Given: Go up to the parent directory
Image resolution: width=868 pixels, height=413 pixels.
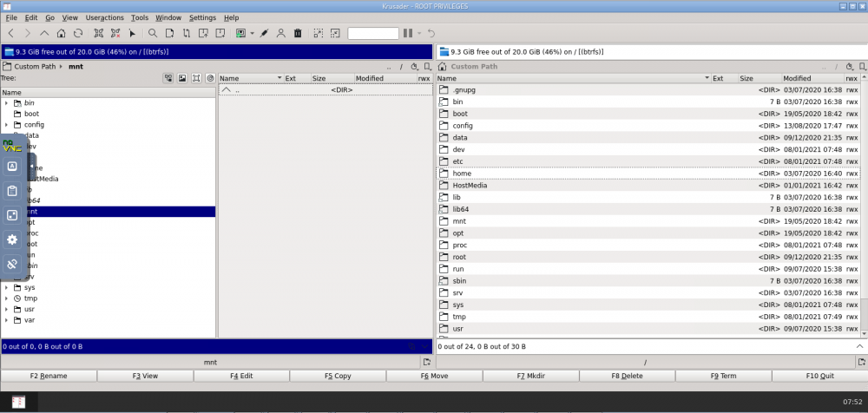Looking at the screenshot, I should (x=44, y=33).
